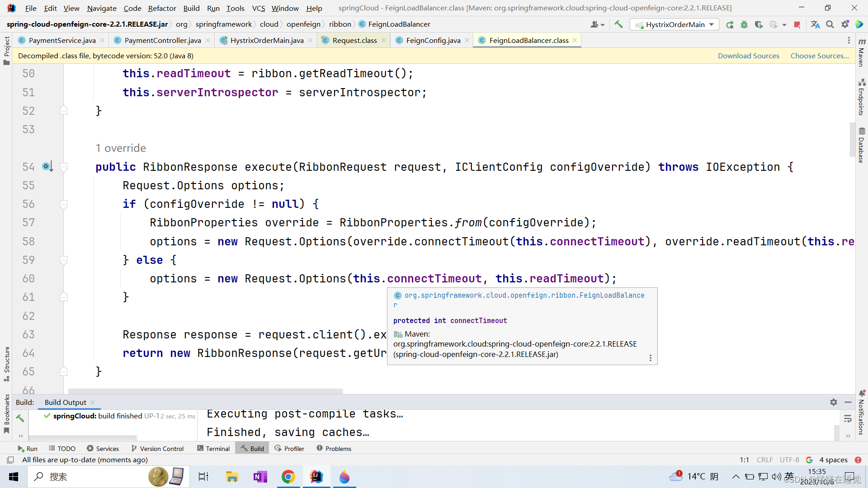
Task: Switch to the FeignConfig.java editor tab
Action: point(431,40)
